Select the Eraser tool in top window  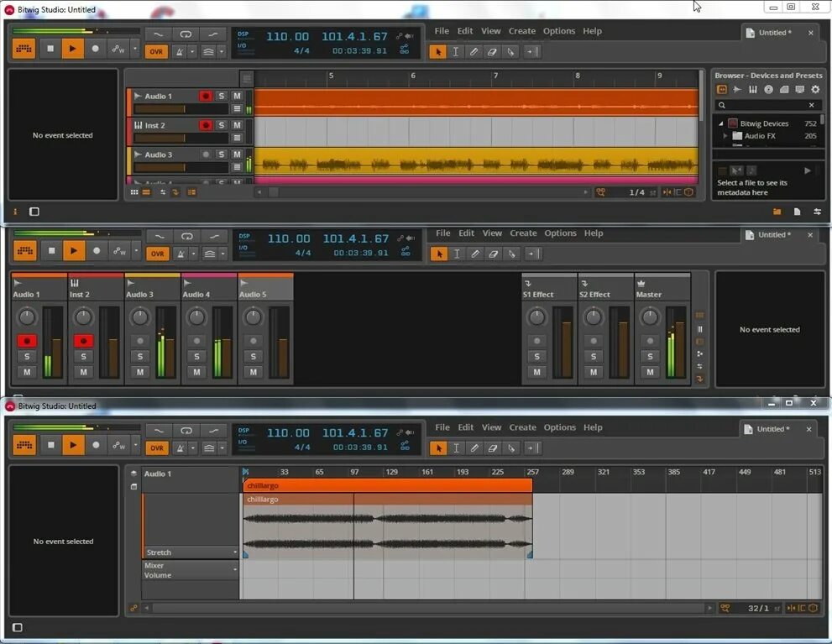[492, 51]
